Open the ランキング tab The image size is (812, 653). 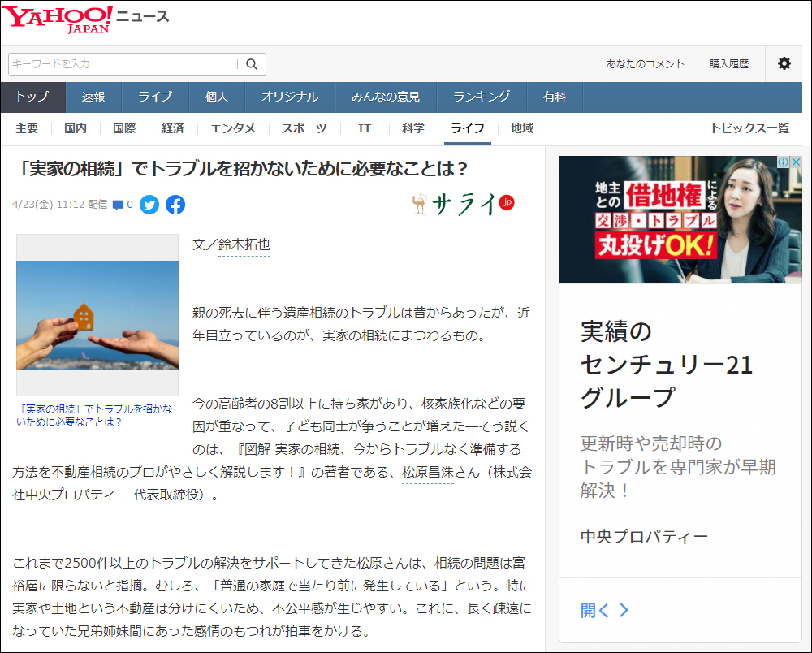pyautogui.click(x=482, y=97)
